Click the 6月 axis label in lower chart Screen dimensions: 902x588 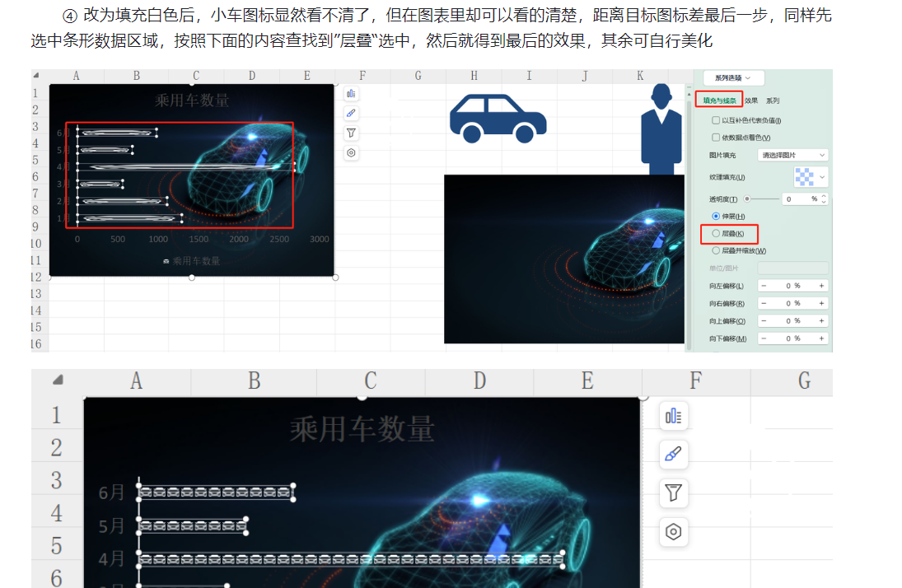click(111, 492)
